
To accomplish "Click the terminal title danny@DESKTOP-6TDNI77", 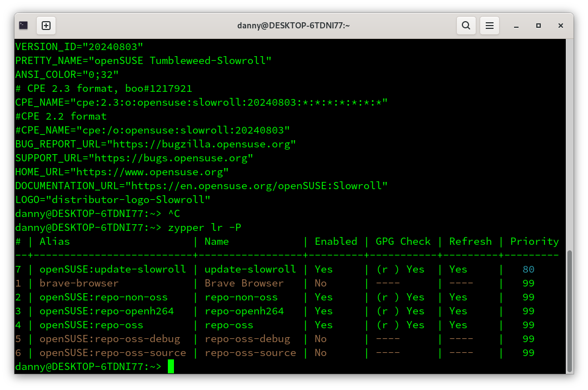I will coord(293,25).
